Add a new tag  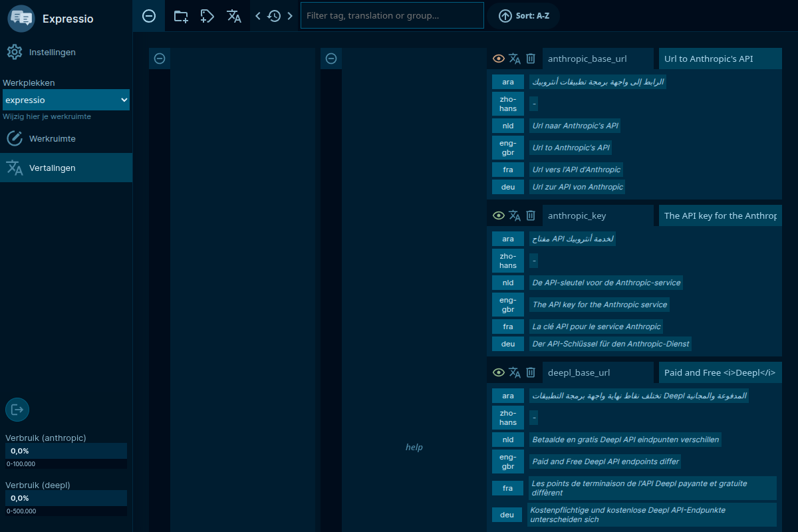207,16
